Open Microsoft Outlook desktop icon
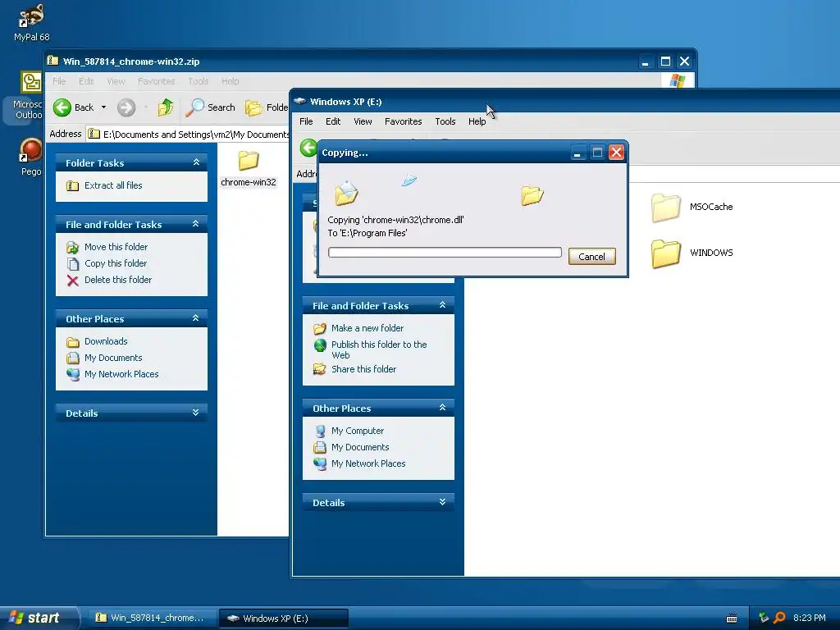This screenshot has width=840, height=630. coord(29,95)
